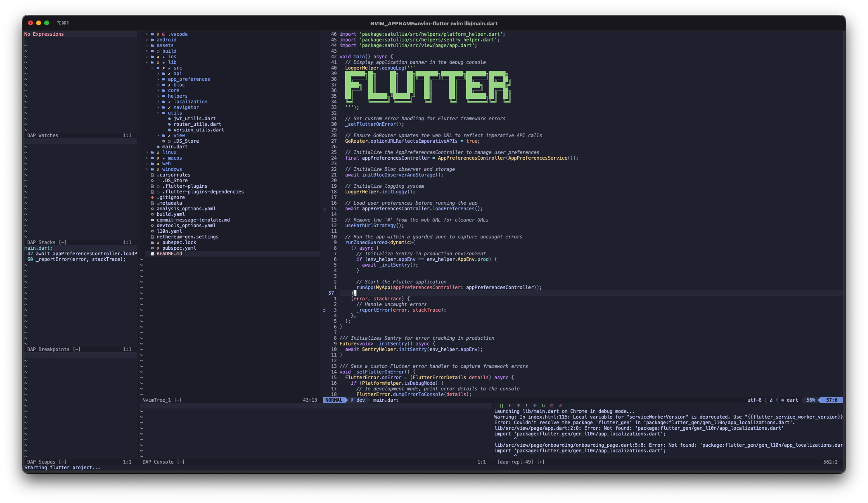Click the gear icon beside build.yaml
The width and height of the screenshot is (868, 503).
tap(152, 214)
